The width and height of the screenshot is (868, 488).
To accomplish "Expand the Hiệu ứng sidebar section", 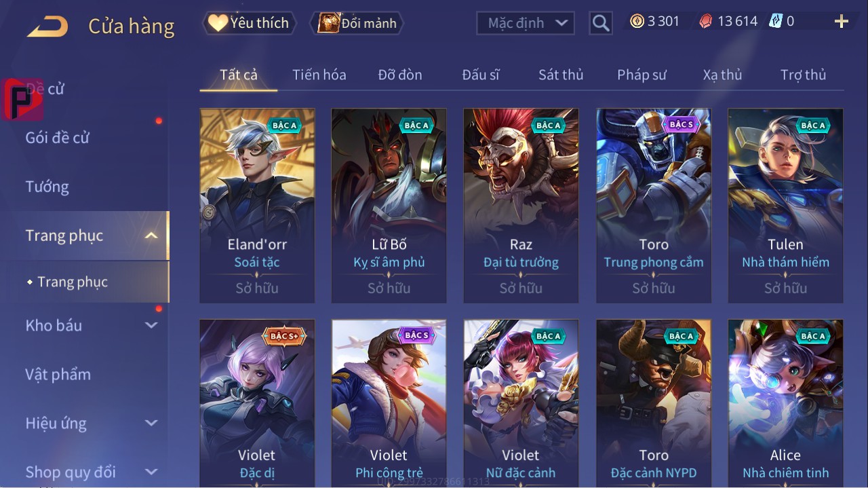I will click(x=151, y=423).
